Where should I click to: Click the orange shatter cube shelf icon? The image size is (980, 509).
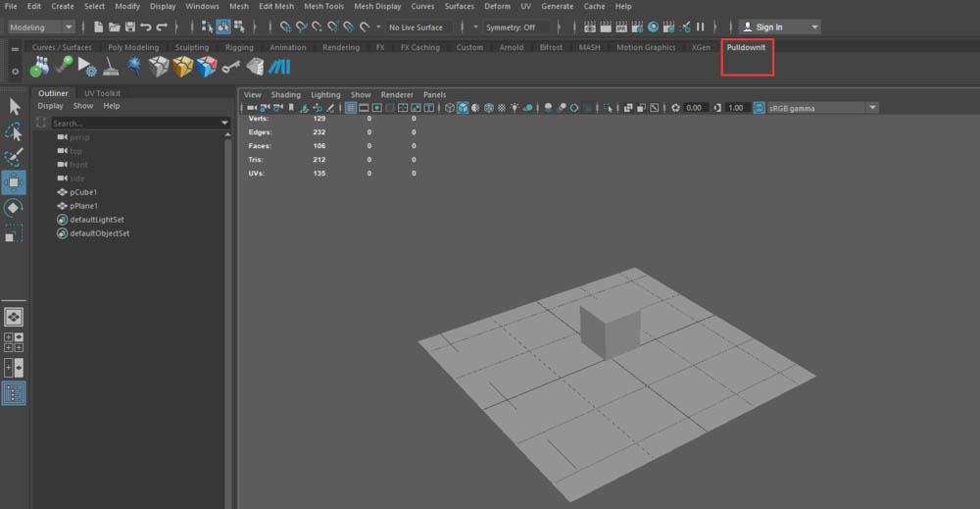click(182, 67)
